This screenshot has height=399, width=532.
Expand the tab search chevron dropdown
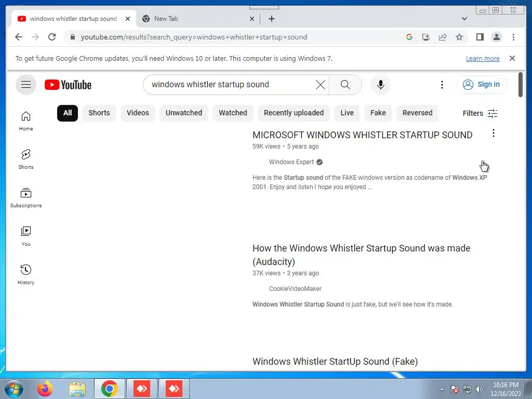point(464,19)
